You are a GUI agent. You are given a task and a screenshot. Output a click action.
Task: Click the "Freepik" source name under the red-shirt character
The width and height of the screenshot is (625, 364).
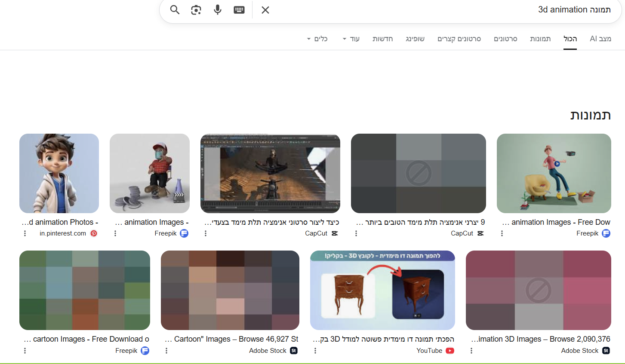[166, 233]
